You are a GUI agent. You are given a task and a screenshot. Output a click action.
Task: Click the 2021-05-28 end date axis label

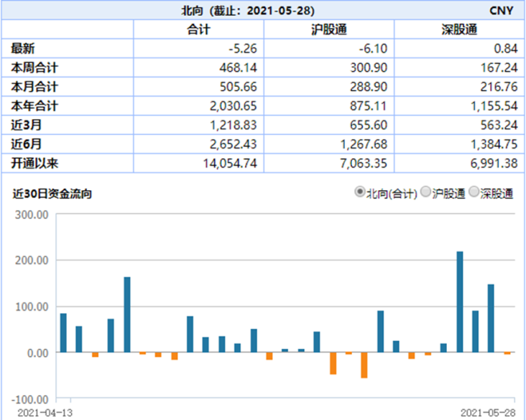coord(488,414)
